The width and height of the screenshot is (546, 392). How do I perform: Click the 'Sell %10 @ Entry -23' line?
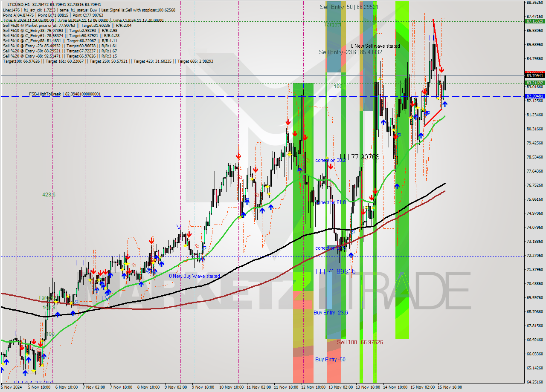click(60, 46)
